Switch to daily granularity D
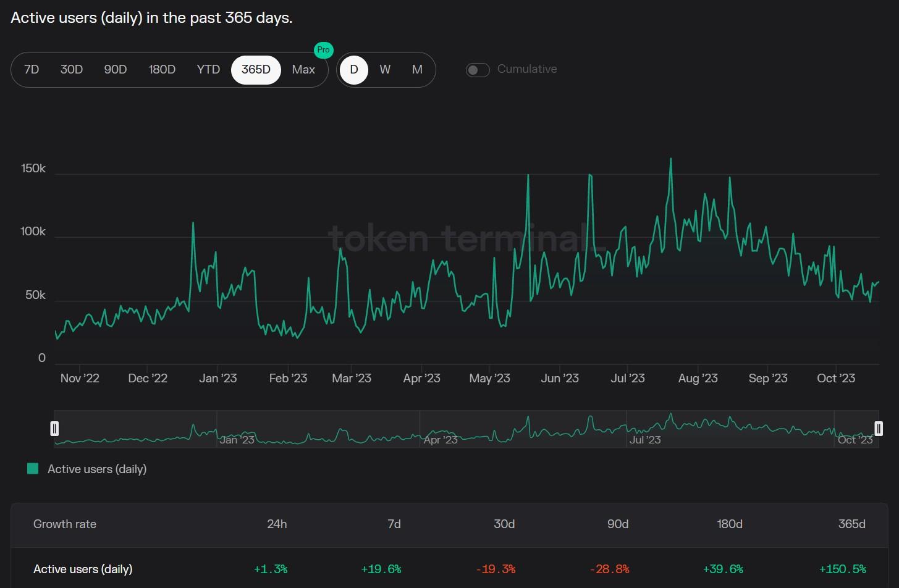Image resolution: width=899 pixels, height=588 pixels. coord(354,69)
